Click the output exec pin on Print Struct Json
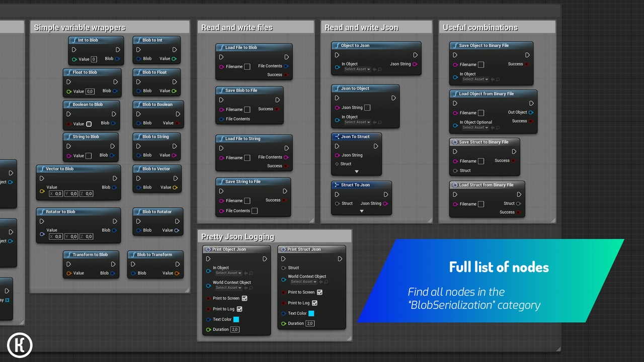644x362 pixels. tap(340, 259)
